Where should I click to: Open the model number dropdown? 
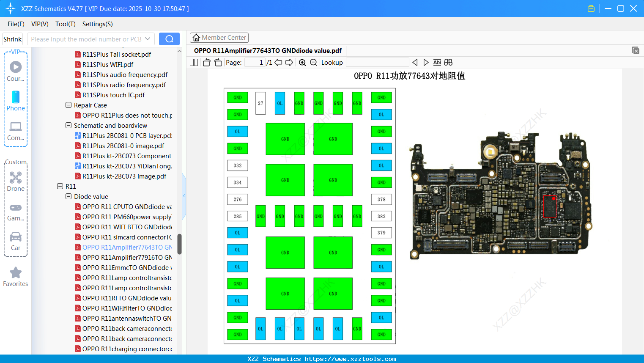[x=148, y=39]
